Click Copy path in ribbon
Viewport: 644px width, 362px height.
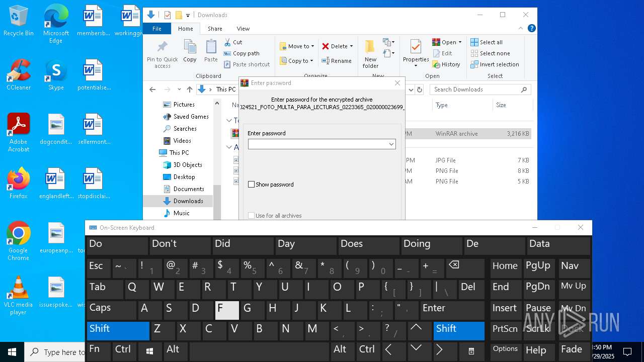click(242, 53)
